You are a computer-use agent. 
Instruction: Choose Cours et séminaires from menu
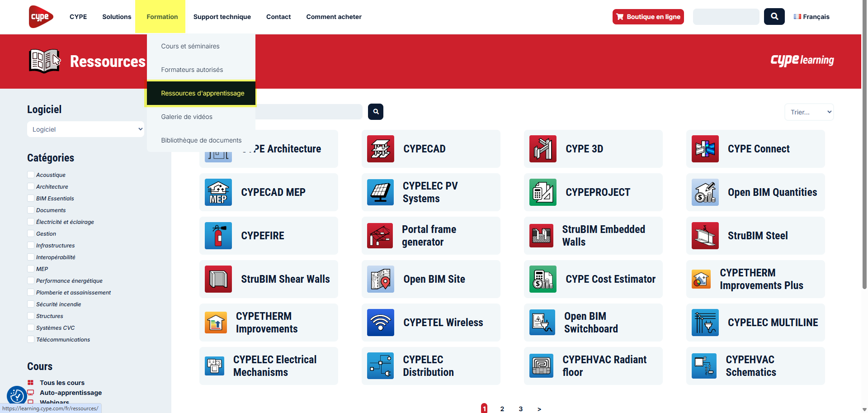(190, 46)
